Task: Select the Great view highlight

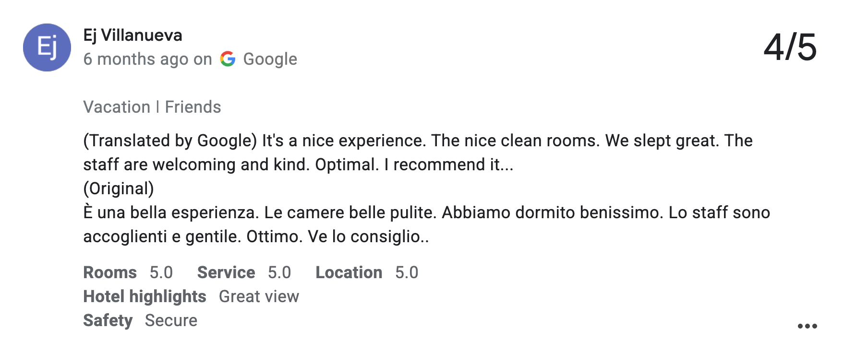Action: tap(259, 296)
